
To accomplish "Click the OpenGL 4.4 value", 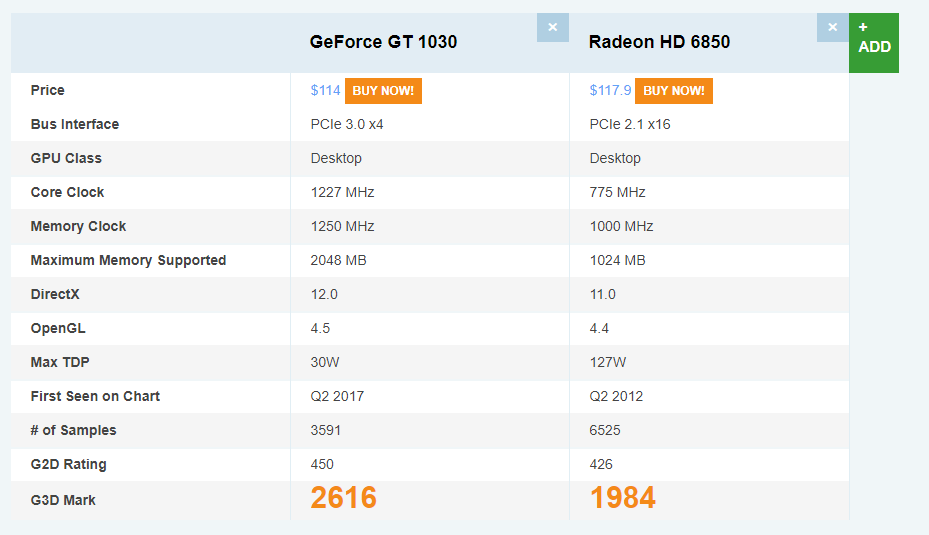I will click(599, 328).
